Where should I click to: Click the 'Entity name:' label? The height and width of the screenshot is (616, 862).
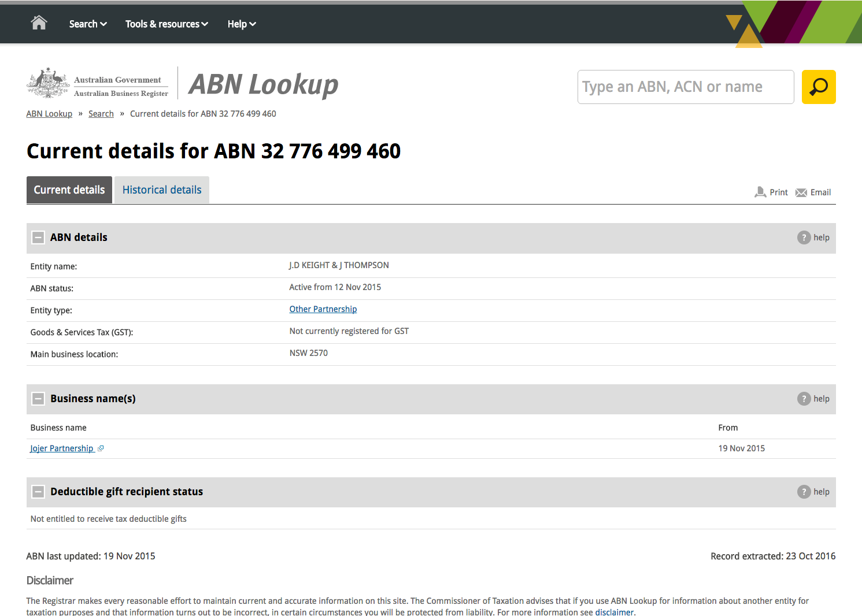click(54, 266)
